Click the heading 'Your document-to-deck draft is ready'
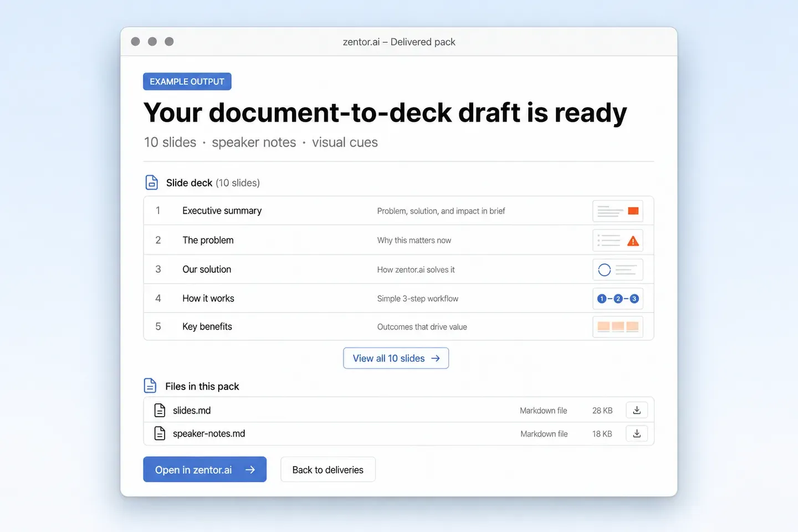Viewport: 798px width, 532px height. 385,112
